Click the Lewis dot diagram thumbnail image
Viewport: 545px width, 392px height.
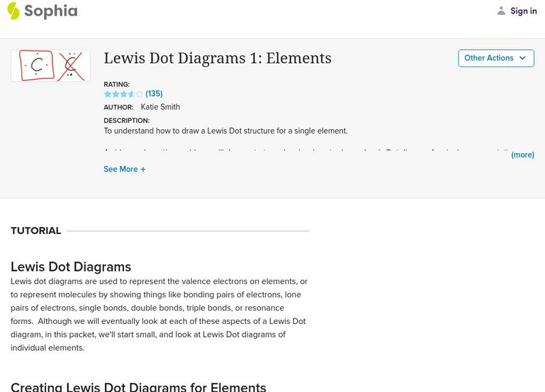[50, 65]
